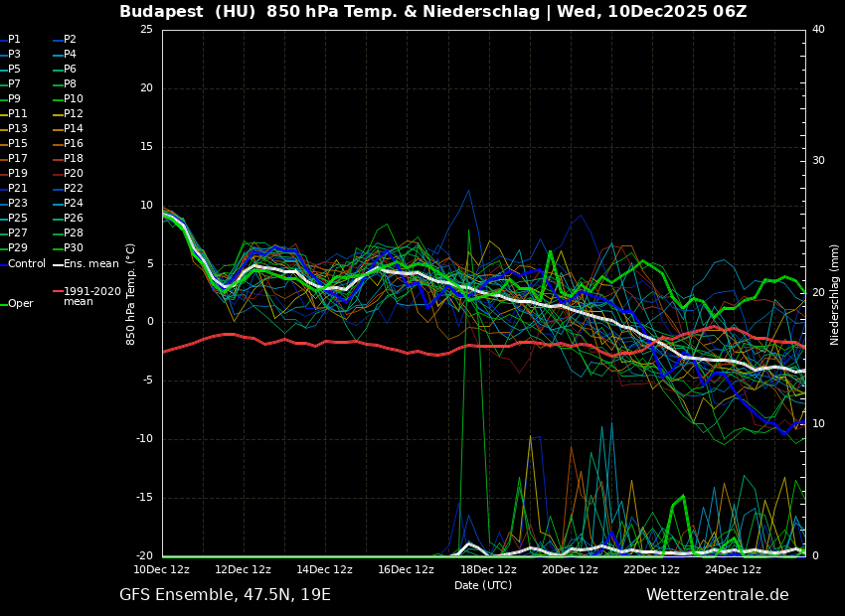Click the 10Dec 12z date tick label
The image size is (845, 616).
pos(162,570)
